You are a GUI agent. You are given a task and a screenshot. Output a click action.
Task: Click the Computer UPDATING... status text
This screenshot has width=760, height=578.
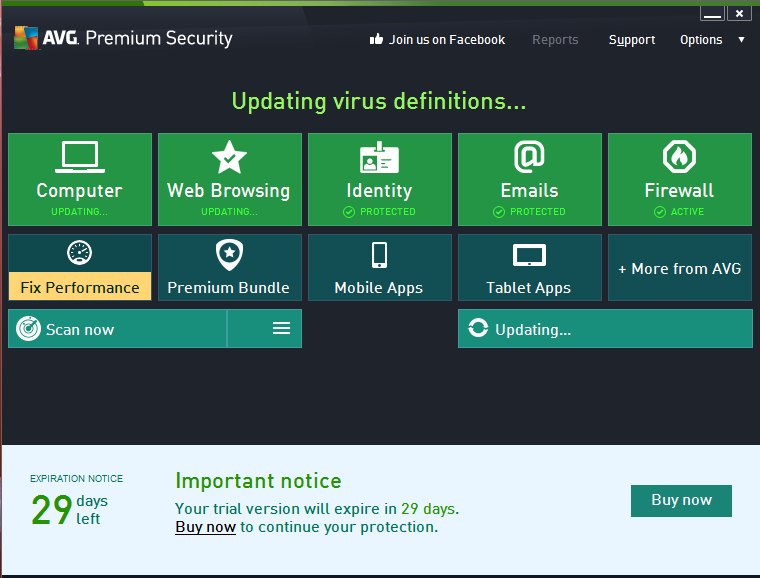(79, 212)
